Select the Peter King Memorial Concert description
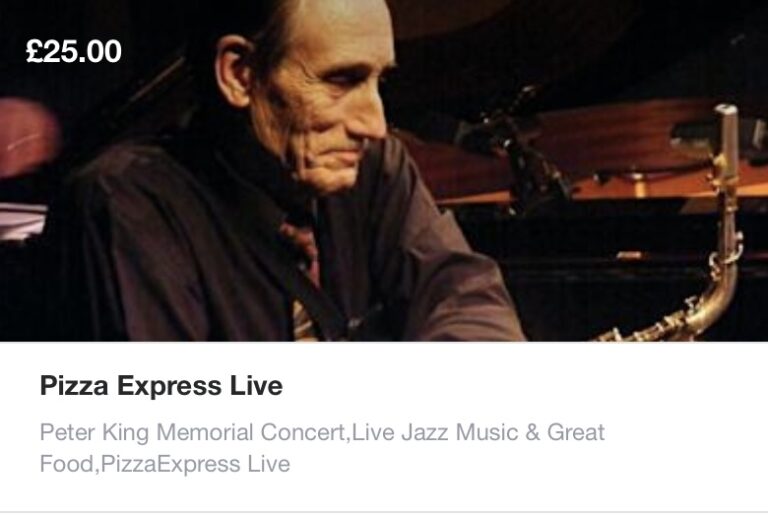Image resolution: width=768 pixels, height=516 pixels. [322, 448]
